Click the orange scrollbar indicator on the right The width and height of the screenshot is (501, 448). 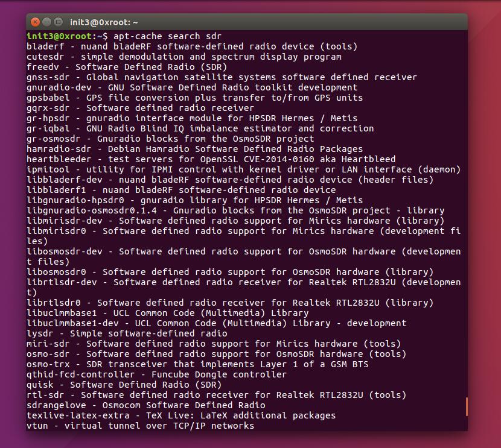point(466,407)
